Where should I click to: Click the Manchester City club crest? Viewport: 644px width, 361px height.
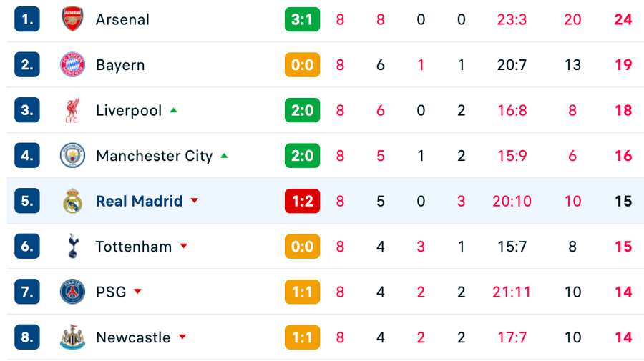coord(72,155)
